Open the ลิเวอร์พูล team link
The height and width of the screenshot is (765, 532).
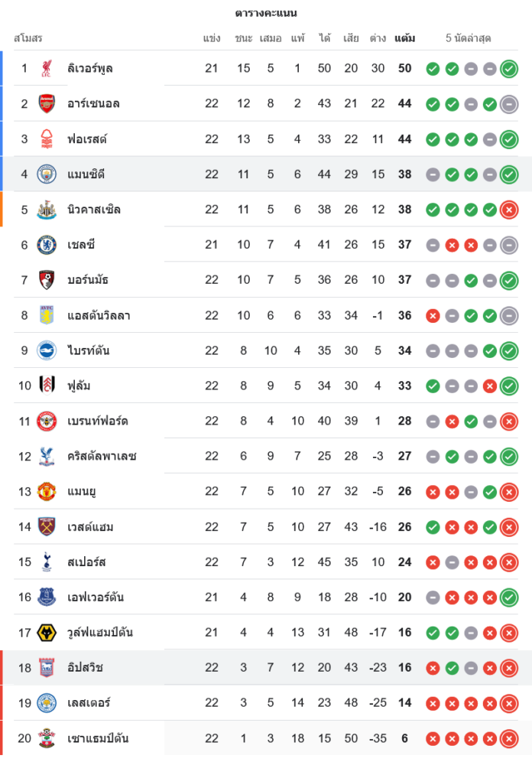click(89, 68)
